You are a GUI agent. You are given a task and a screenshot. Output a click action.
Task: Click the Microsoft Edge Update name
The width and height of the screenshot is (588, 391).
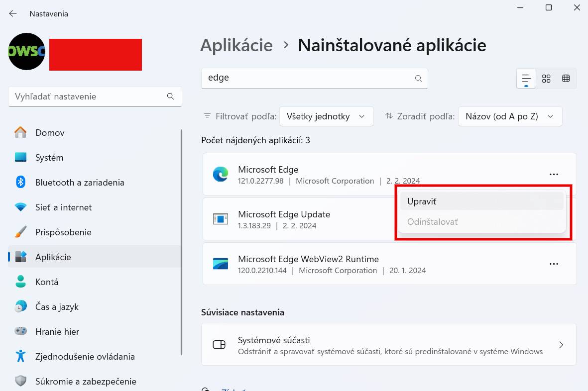point(284,214)
